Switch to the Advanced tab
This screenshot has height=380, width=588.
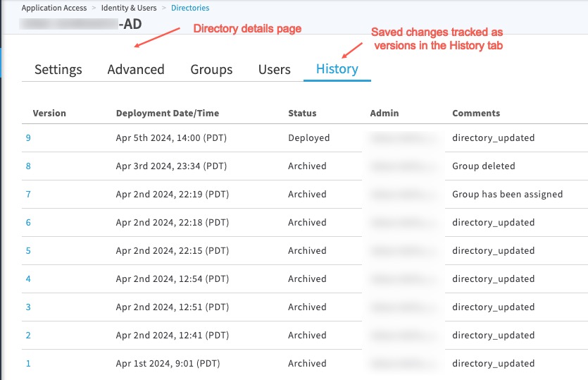tap(136, 69)
